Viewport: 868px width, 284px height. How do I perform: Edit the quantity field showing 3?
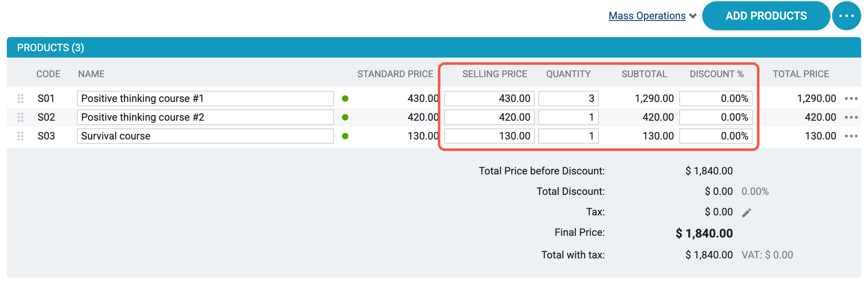coord(568,99)
